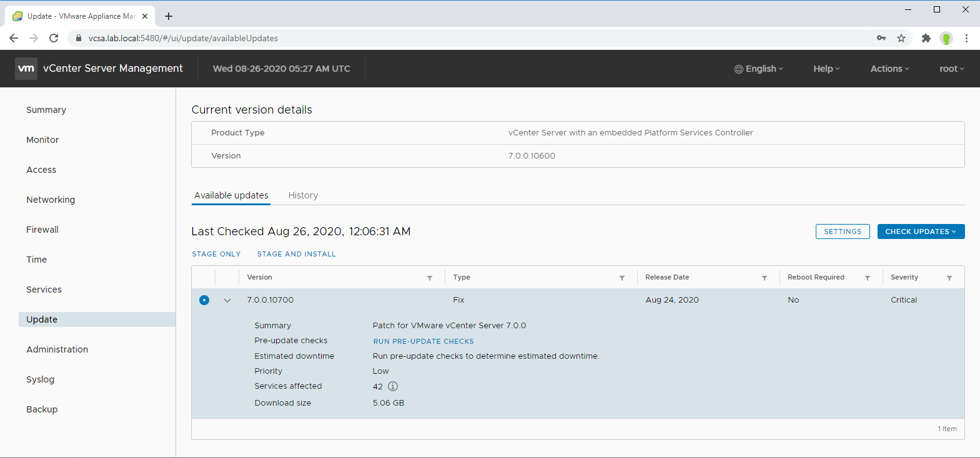Image resolution: width=980 pixels, height=458 pixels.
Task: Go to Access in sidebar
Action: click(41, 170)
